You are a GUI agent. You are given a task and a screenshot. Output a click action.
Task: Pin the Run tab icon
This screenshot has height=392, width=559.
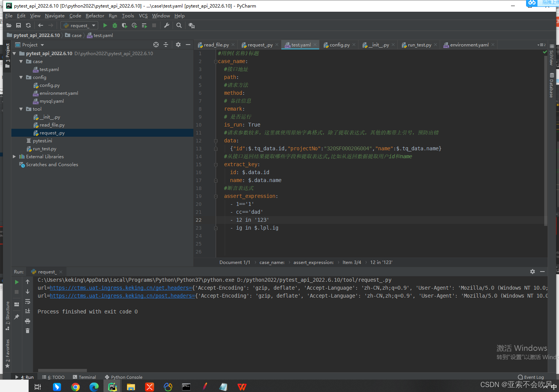tap(17, 317)
